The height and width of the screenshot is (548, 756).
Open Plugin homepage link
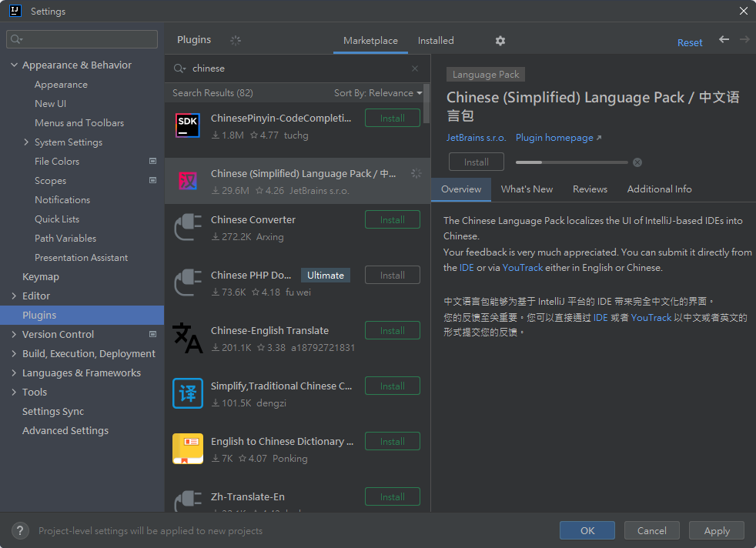[x=558, y=137]
